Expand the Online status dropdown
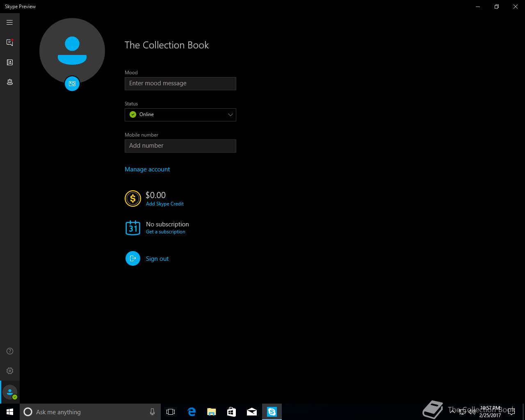 (180, 115)
